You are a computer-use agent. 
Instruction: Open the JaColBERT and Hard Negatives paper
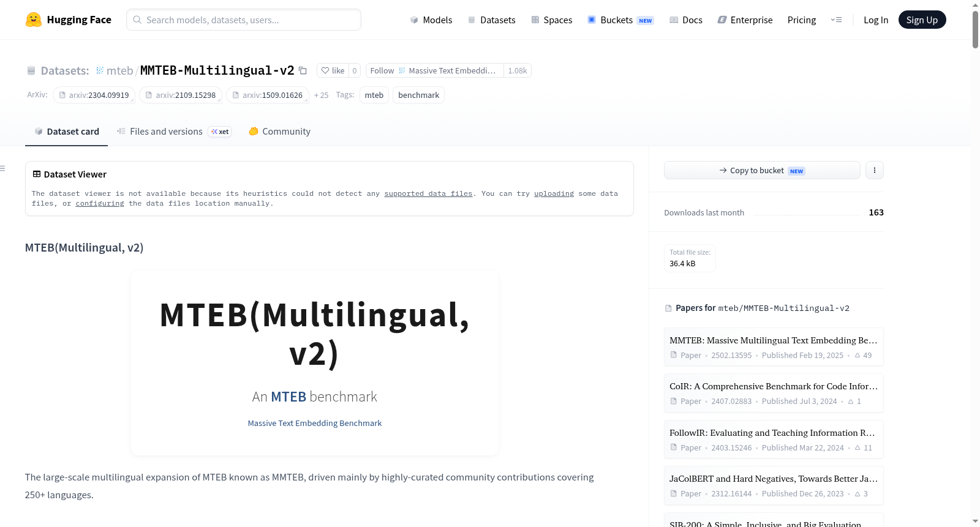coord(774,485)
